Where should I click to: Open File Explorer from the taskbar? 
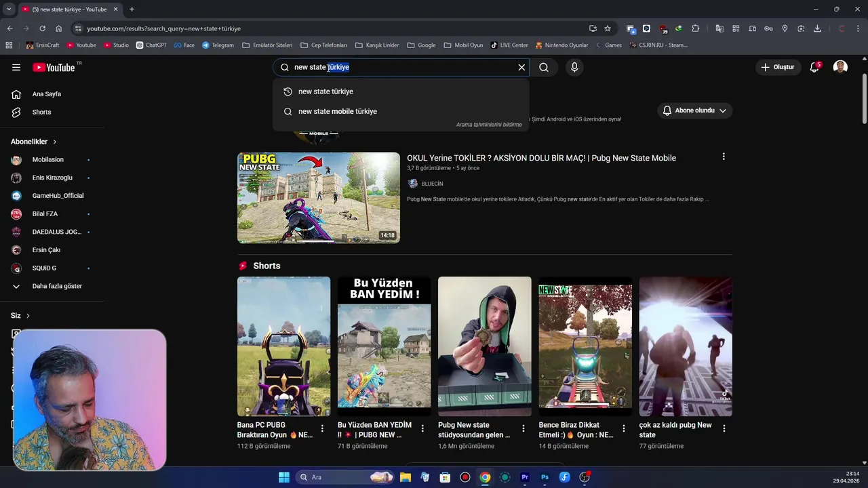point(406,477)
